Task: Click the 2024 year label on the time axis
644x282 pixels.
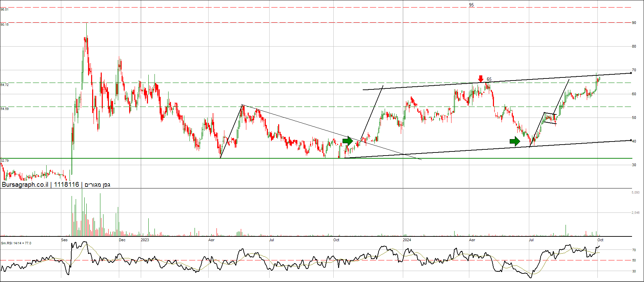Action: [407, 240]
